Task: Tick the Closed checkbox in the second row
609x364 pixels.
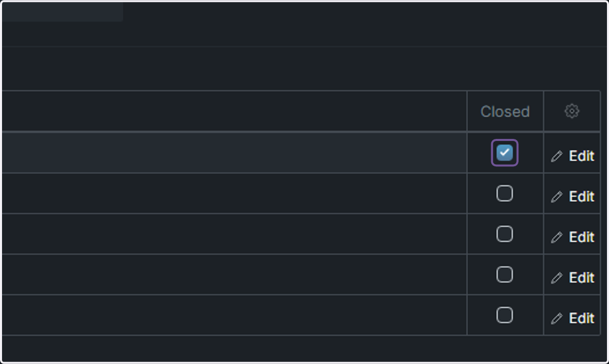Action: (504, 193)
